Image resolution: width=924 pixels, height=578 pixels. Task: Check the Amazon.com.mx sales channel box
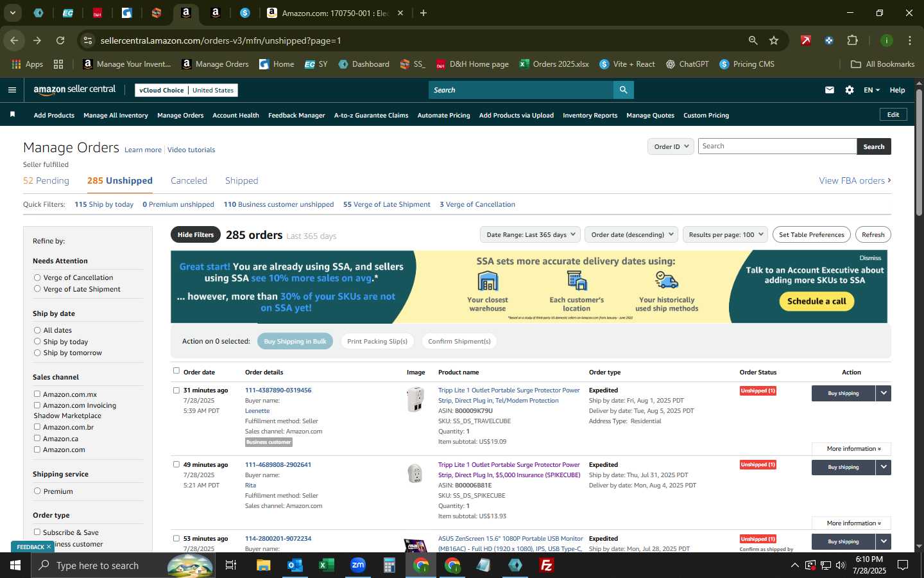(x=37, y=394)
